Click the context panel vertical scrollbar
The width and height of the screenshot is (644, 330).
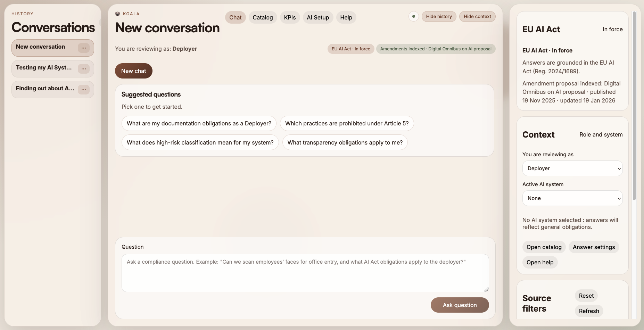click(634, 104)
